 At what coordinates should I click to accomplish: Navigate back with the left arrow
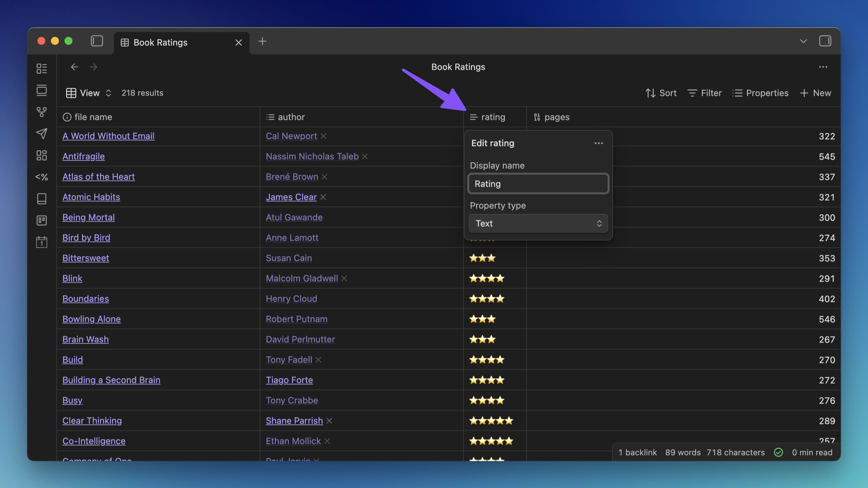click(75, 67)
